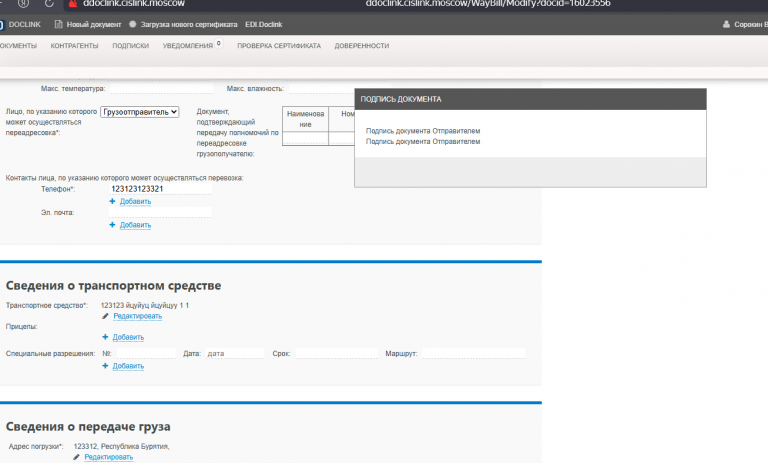The width and height of the screenshot is (768, 463).
Task: Go to Подписки tab
Action: coord(130,46)
